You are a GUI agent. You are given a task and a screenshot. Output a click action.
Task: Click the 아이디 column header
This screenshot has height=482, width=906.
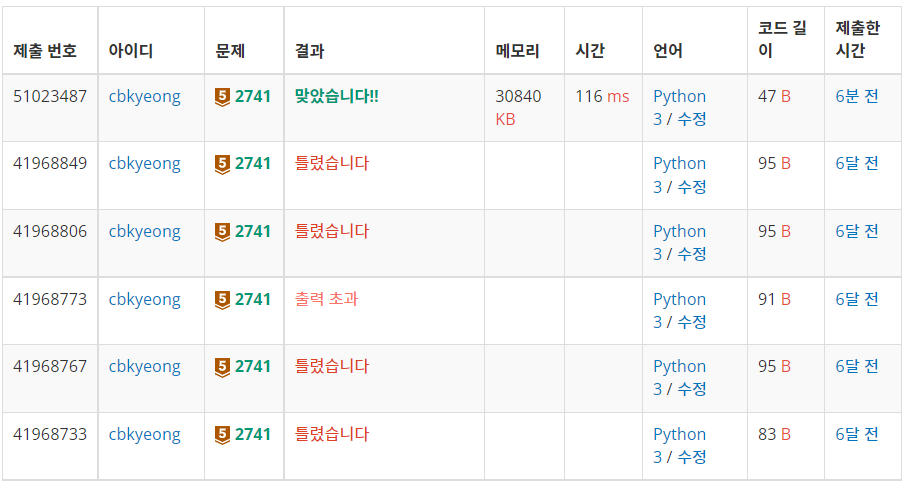click(x=131, y=51)
